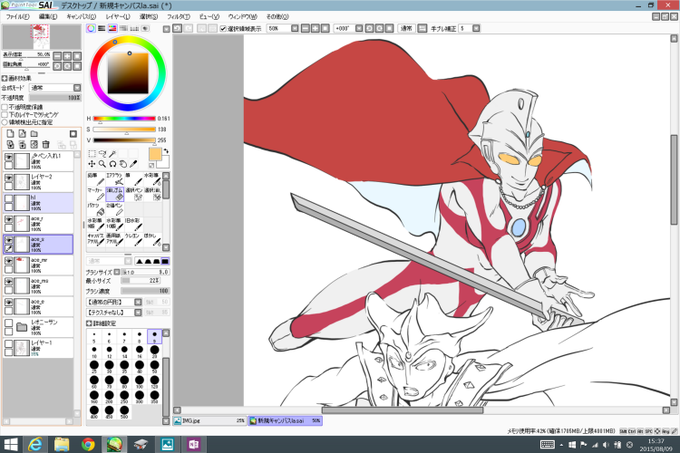Create a new linework layer

pyautogui.click(x=22, y=134)
